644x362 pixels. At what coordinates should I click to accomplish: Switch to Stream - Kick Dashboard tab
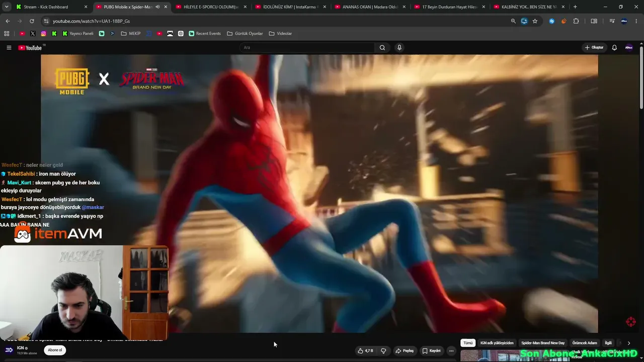pyautogui.click(x=52, y=7)
